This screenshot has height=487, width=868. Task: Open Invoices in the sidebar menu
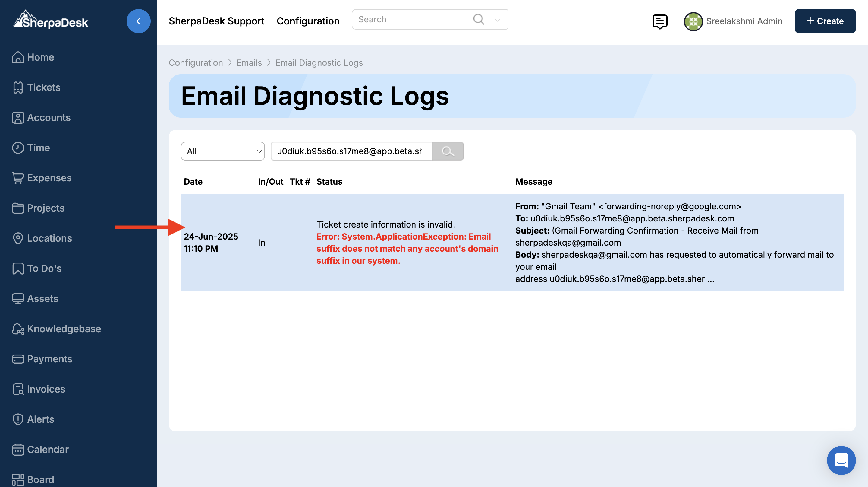46,389
